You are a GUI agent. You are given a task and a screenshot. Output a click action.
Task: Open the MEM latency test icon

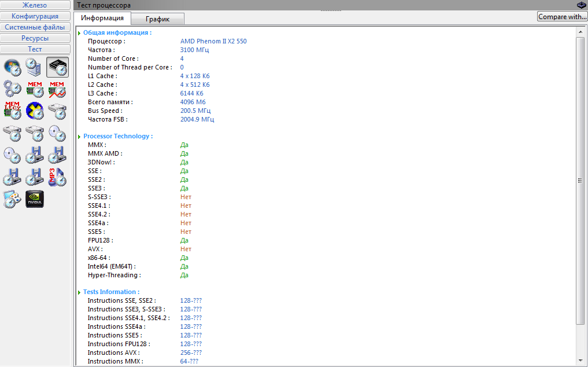(12, 111)
